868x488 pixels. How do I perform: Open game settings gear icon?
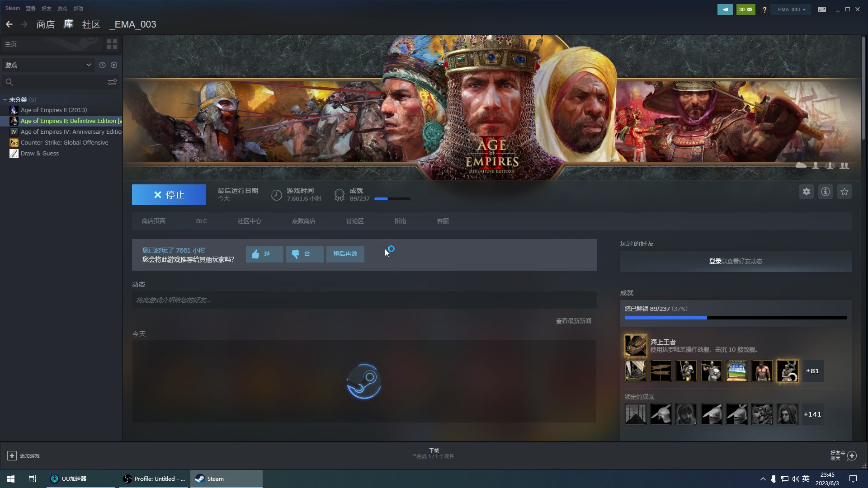pyautogui.click(x=807, y=192)
